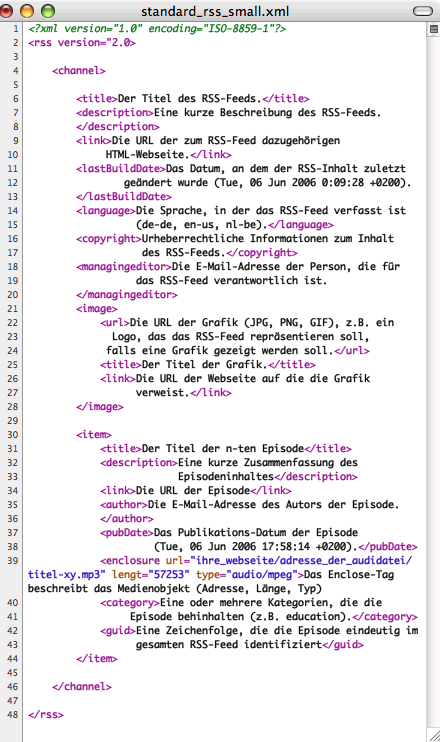The width and height of the screenshot is (440, 742).
Task: Click the lengt="57253" attribute
Action: pos(151,574)
